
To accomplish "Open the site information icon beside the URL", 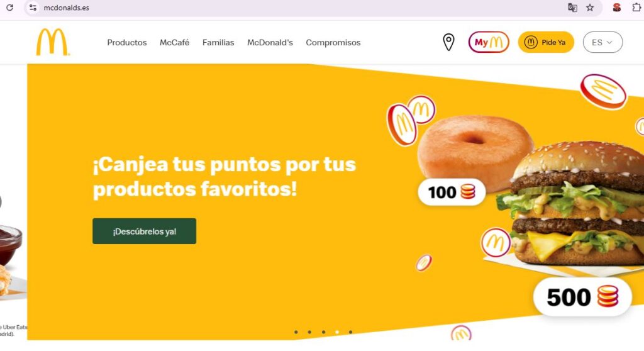I will [x=33, y=8].
